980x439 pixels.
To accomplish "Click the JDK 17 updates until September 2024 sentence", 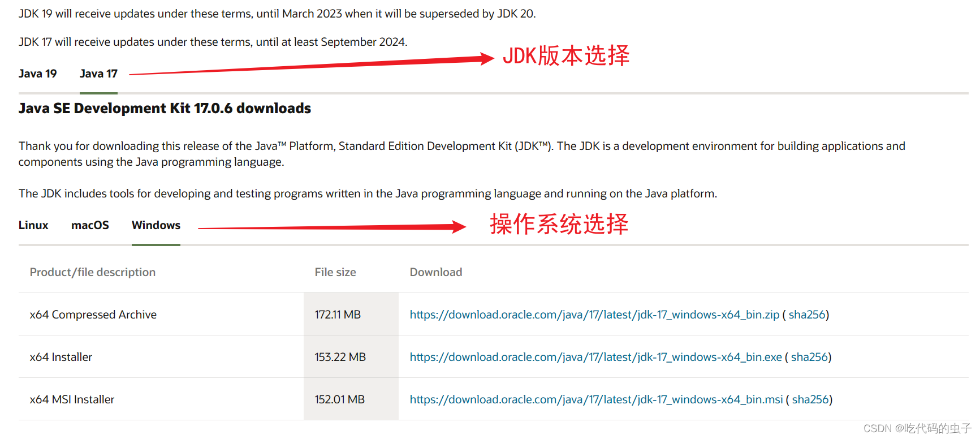I will 213,42.
